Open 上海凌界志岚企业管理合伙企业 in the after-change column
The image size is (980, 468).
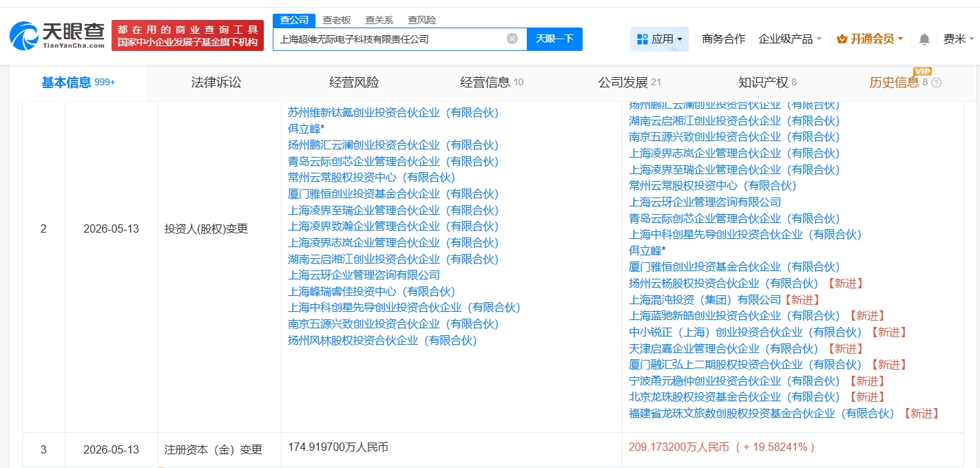coord(734,153)
